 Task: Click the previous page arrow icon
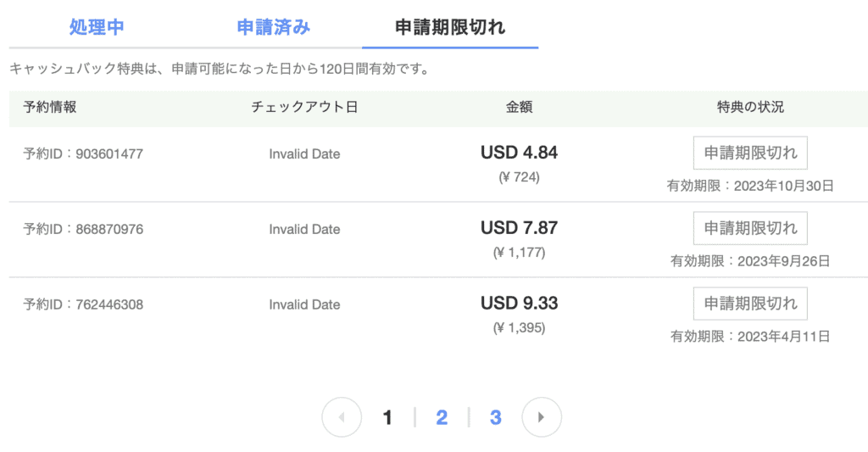(x=342, y=417)
